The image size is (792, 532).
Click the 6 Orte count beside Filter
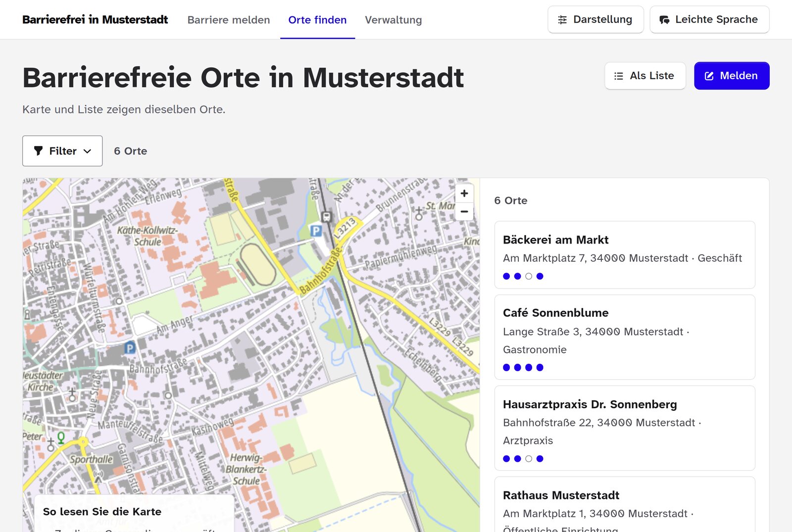pyautogui.click(x=130, y=151)
